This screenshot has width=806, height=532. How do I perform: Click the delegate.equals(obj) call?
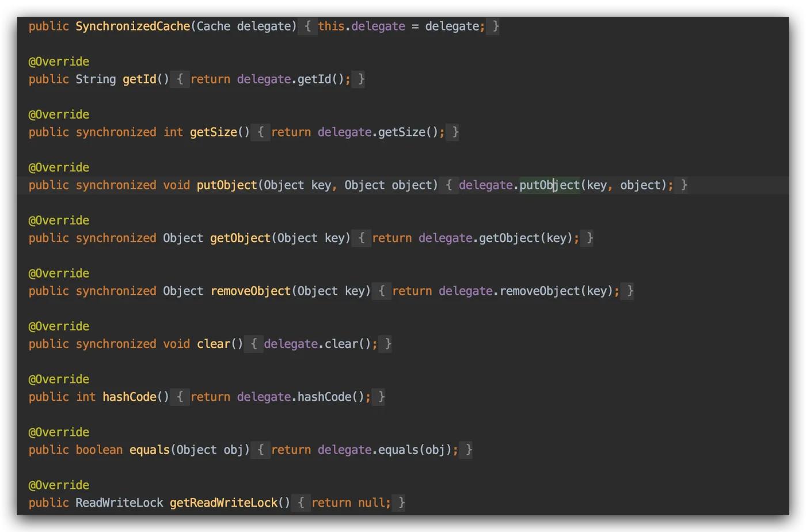(x=385, y=450)
